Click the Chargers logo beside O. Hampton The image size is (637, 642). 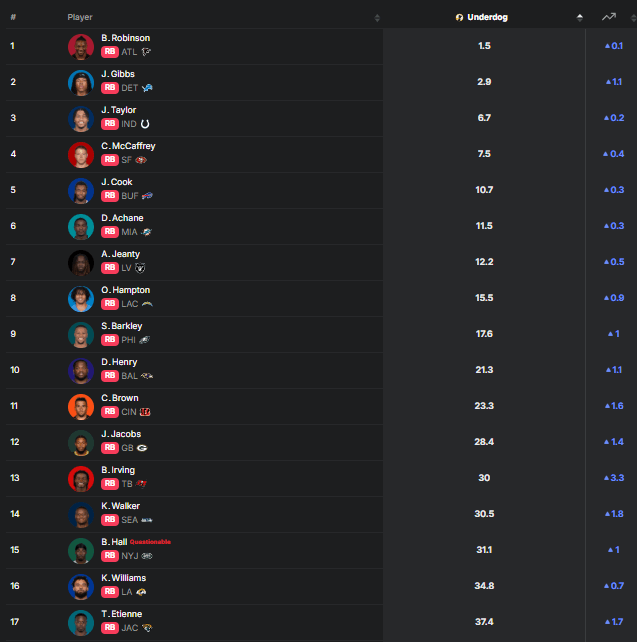click(x=147, y=304)
